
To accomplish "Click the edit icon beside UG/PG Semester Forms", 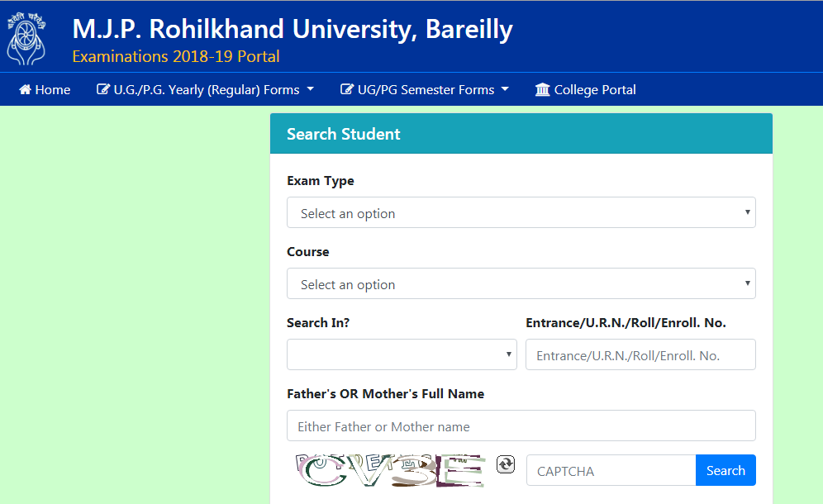I will coord(347,90).
